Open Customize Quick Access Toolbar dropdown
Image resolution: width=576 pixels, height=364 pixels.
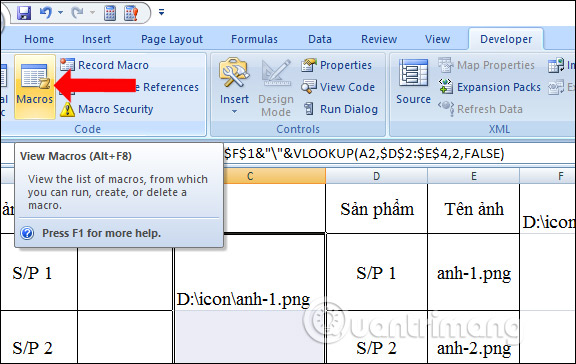161,12
